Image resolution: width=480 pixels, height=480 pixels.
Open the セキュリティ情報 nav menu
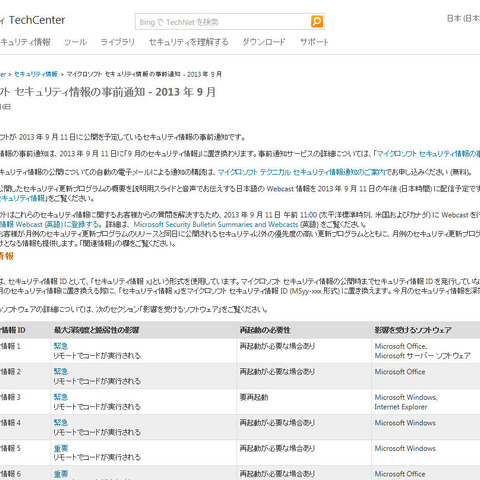click(x=25, y=42)
